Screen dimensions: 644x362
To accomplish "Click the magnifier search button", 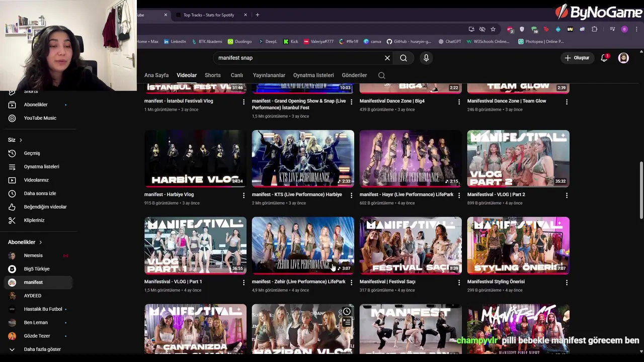I will coord(404,58).
